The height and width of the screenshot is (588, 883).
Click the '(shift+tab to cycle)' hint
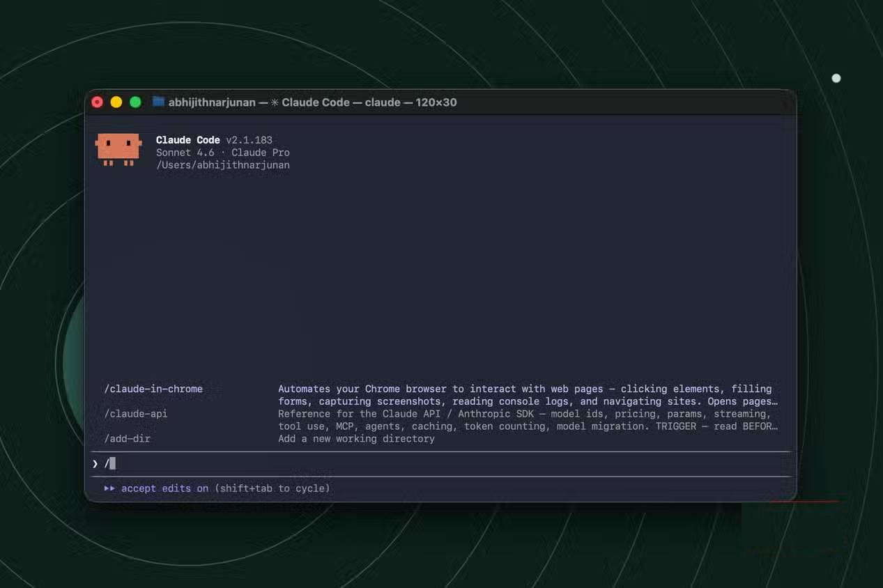[272, 488]
